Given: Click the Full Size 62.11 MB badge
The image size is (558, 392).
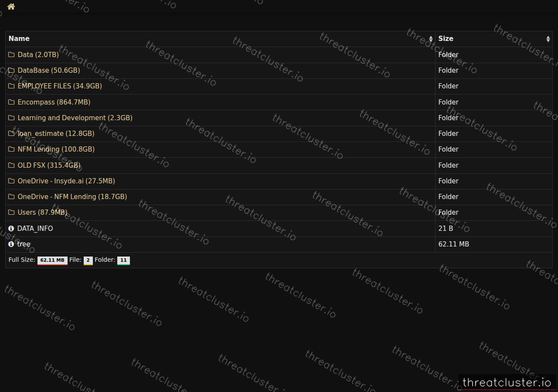Looking at the screenshot, I should pyautogui.click(x=52, y=260).
